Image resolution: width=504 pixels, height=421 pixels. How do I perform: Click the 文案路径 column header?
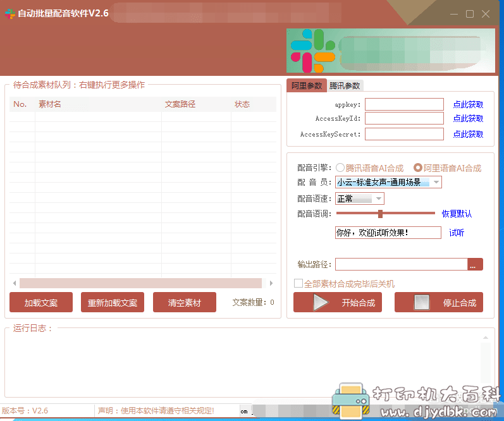196,104
